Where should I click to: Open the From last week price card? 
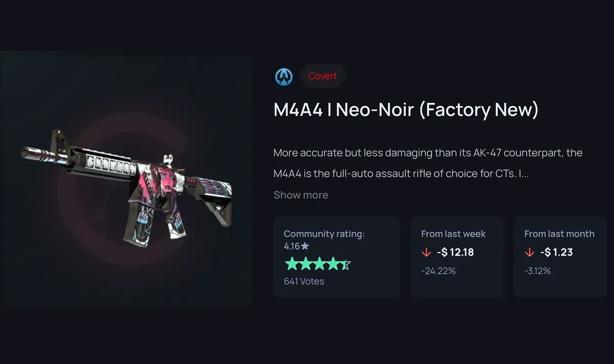coord(457,257)
